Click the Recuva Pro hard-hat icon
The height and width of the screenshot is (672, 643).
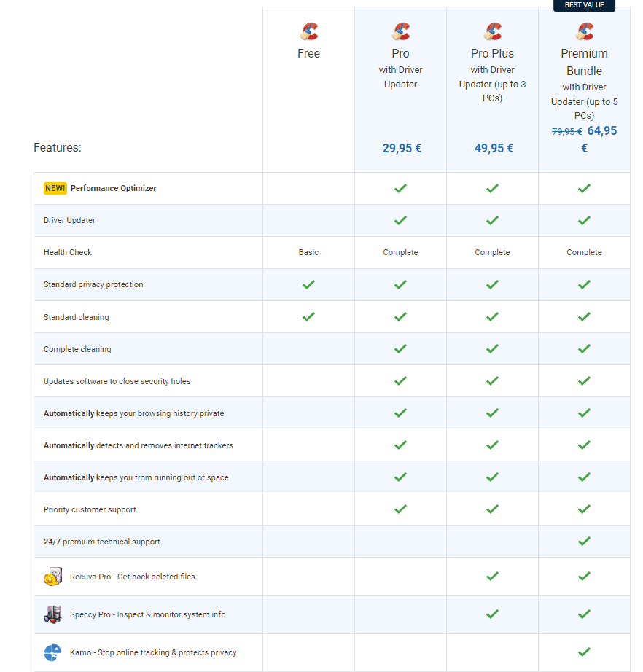pyautogui.click(x=52, y=577)
